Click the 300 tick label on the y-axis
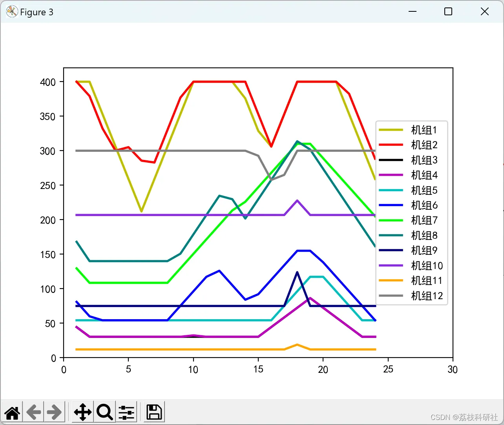 (x=48, y=151)
